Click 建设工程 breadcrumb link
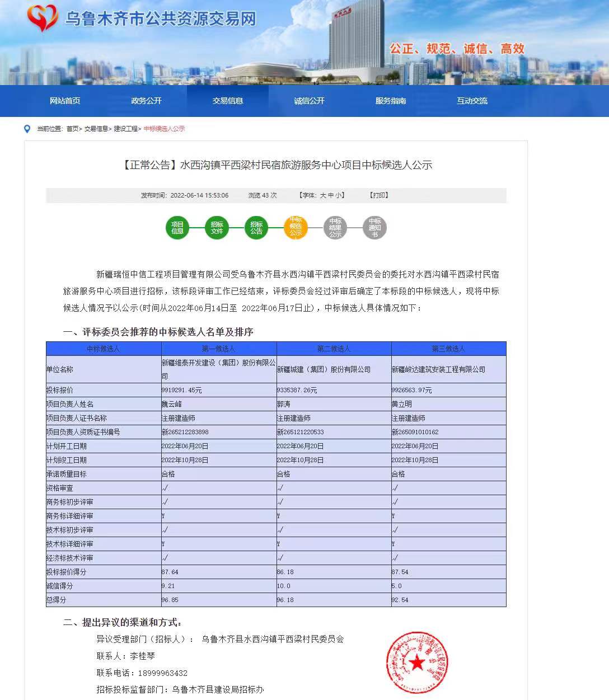Screen dimensions: 609x700 [125, 129]
